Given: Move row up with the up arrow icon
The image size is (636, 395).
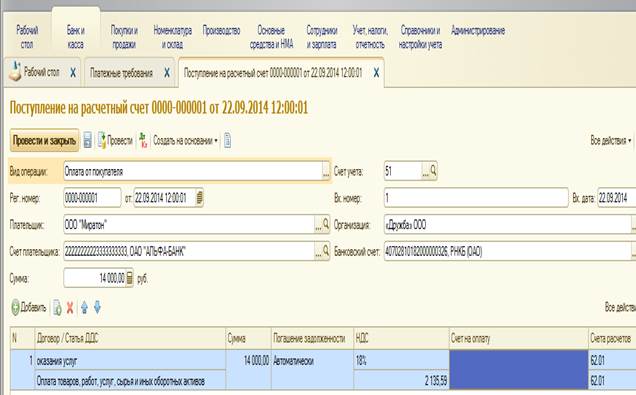Looking at the screenshot, I should pyautogui.click(x=84, y=307).
